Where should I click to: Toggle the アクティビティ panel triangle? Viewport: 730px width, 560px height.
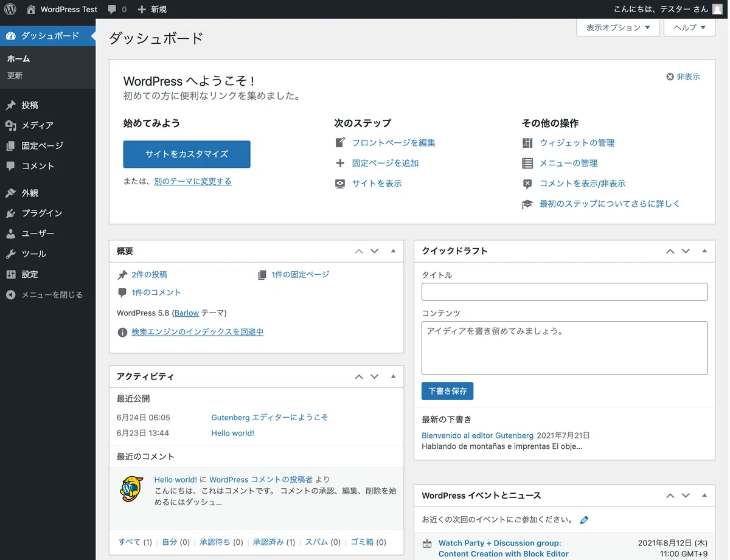coord(393,376)
